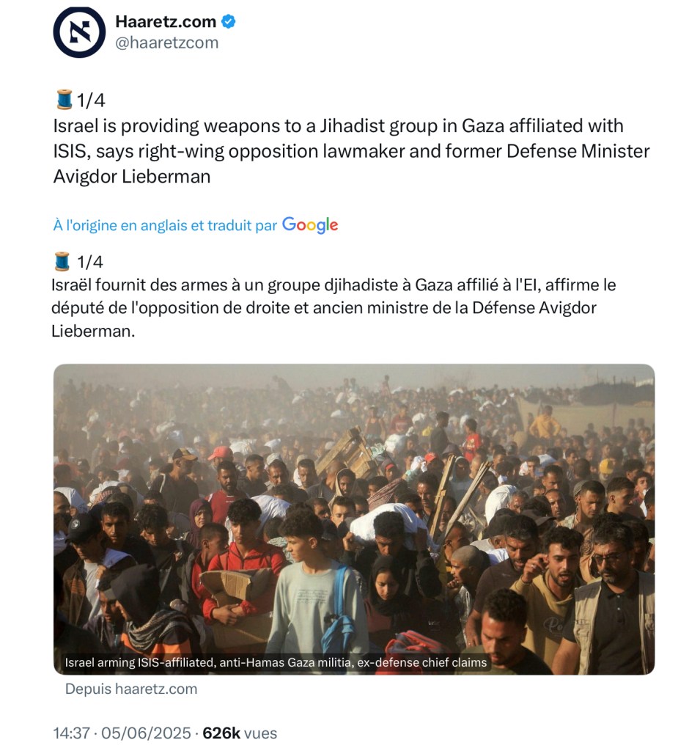Click the French translated tweet text
The height and width of the screenshot is (751, 700).
(x=334, y=307)
